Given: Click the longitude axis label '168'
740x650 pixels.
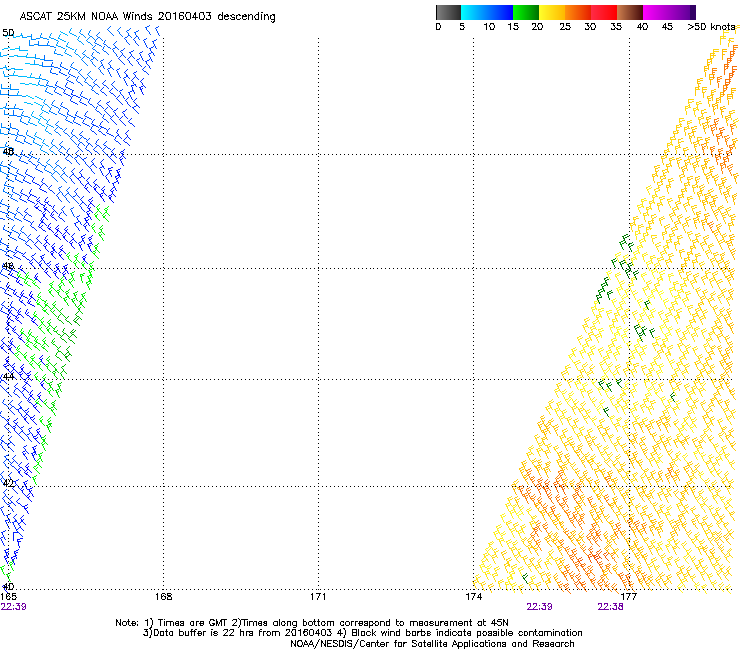Looking at the screenshot, I should tap(163, 597).
